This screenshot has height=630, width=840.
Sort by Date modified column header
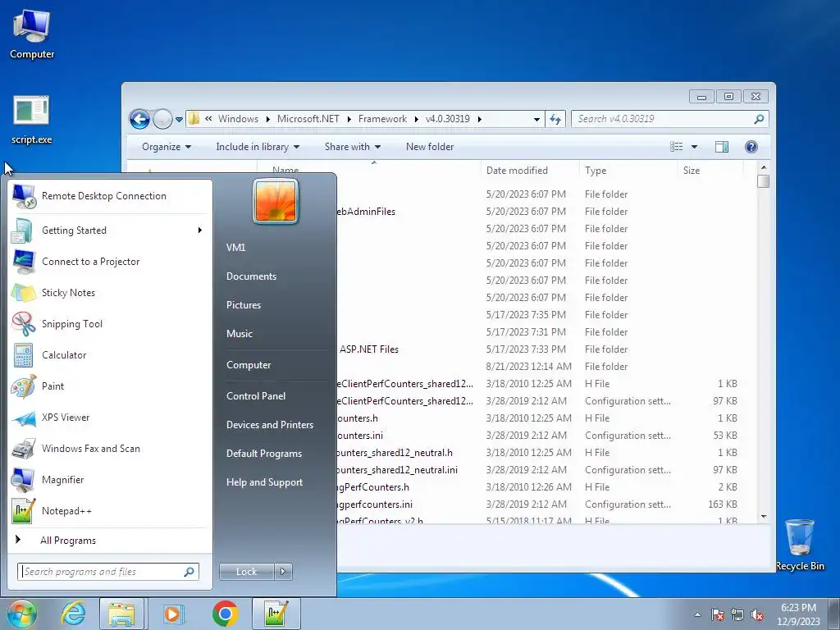[517, 171]
